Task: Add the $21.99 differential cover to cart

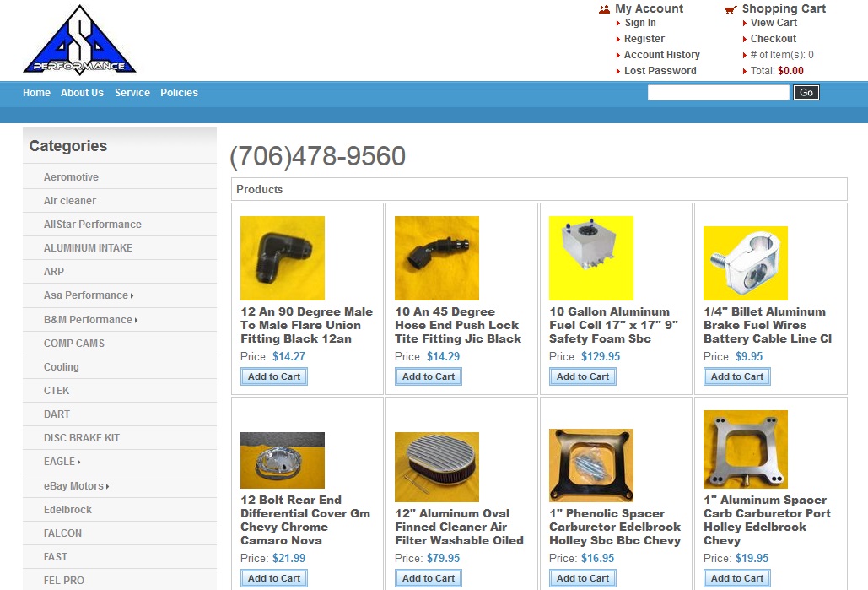Action: coord(274,578)
